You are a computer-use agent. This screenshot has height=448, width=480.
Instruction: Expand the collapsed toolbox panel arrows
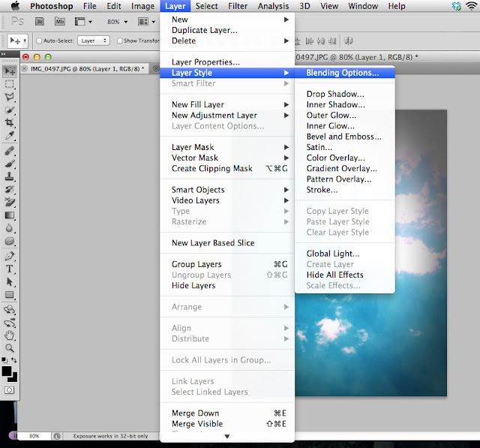tap(3, 54)
